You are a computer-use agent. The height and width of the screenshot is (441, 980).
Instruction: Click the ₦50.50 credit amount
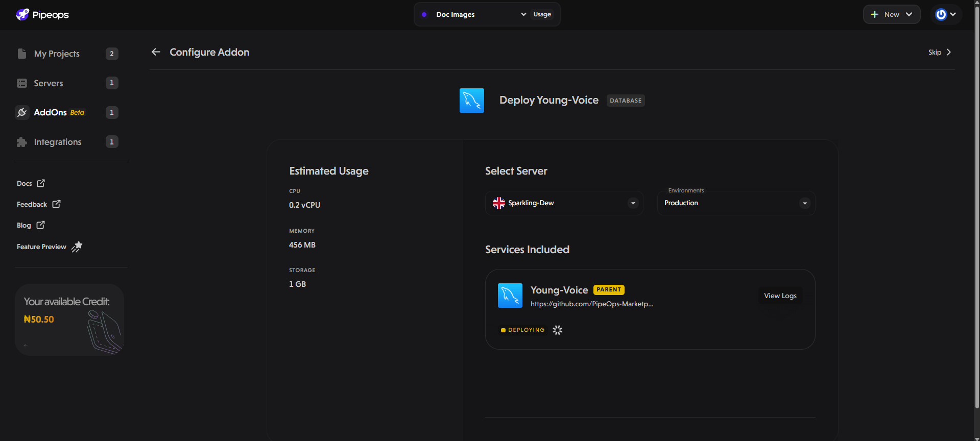[39, 320]
